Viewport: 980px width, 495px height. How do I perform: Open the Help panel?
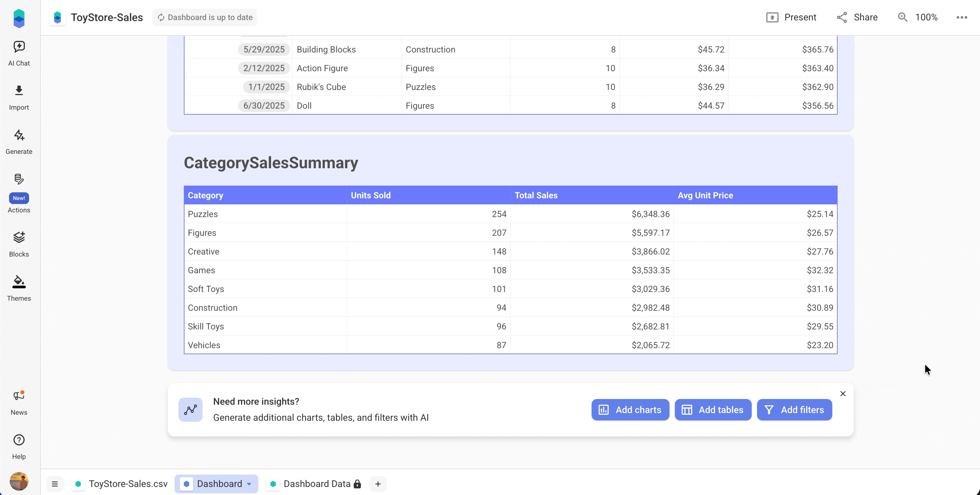pos(19,446)
